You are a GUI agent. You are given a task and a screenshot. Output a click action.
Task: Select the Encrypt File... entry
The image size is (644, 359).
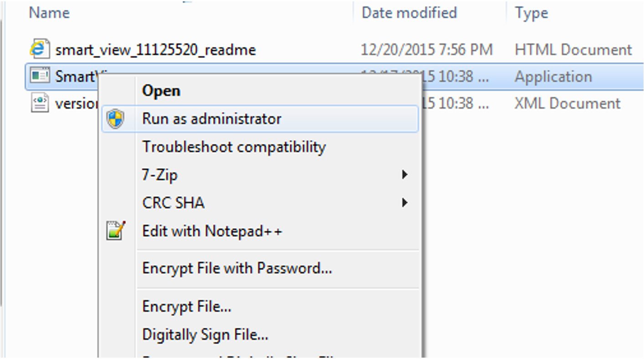186,306
